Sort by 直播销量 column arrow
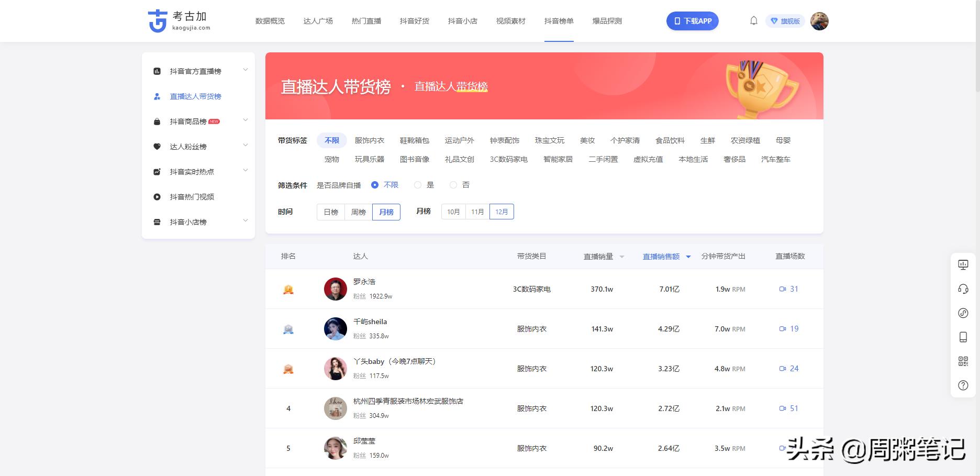Viewport: 980px width, 476px height. pyautogui.click(x=622, y=257)
